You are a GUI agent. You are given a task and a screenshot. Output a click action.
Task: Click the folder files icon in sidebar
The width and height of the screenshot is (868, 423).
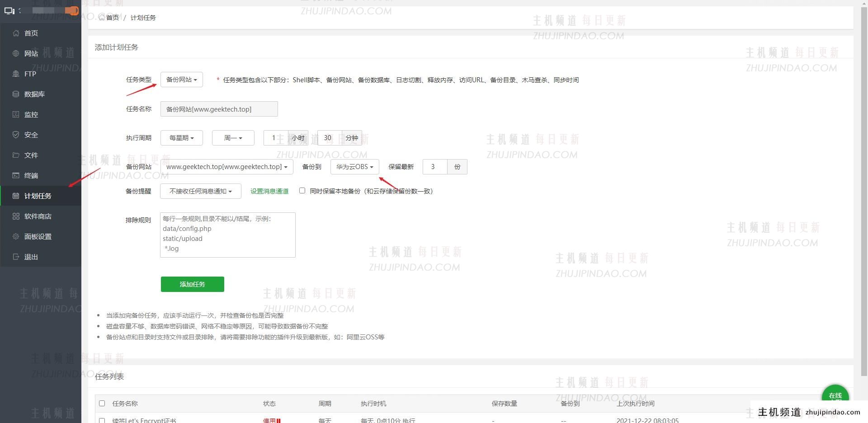point(16,155)
